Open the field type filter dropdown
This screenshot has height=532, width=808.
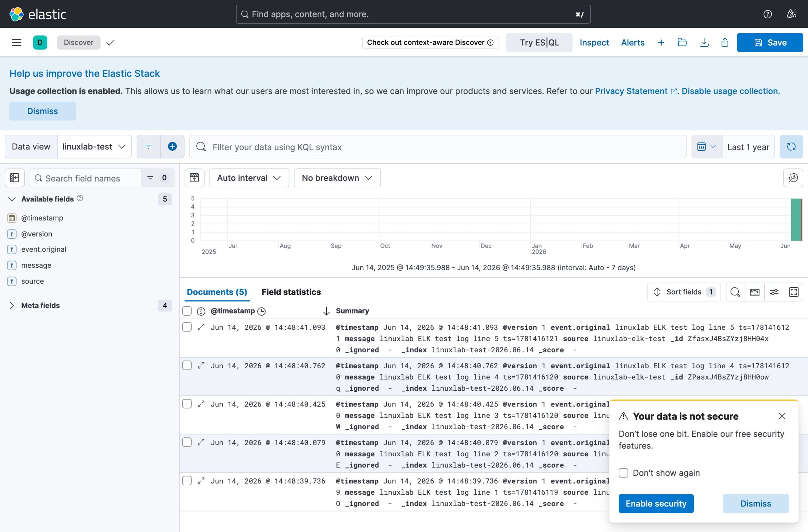point(157,178)
